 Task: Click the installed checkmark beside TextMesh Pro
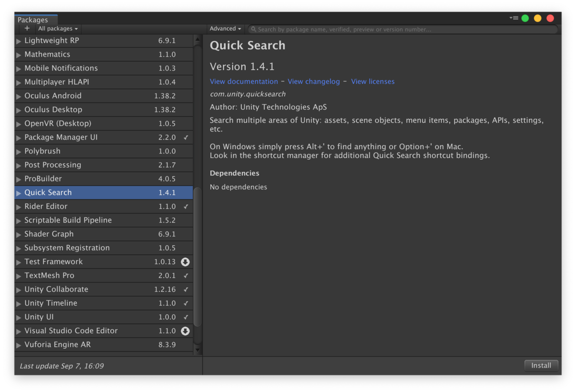point(186,276)
